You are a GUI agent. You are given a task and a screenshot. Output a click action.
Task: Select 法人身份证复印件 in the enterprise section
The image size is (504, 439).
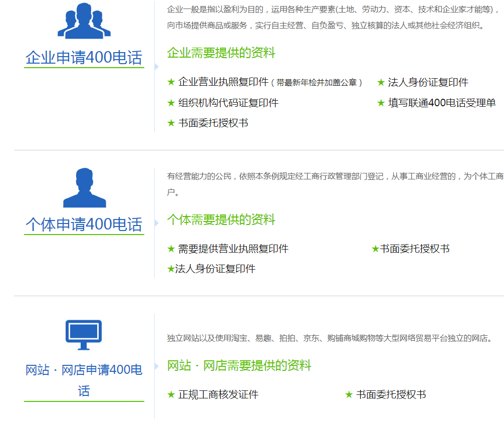coord(428,82)
